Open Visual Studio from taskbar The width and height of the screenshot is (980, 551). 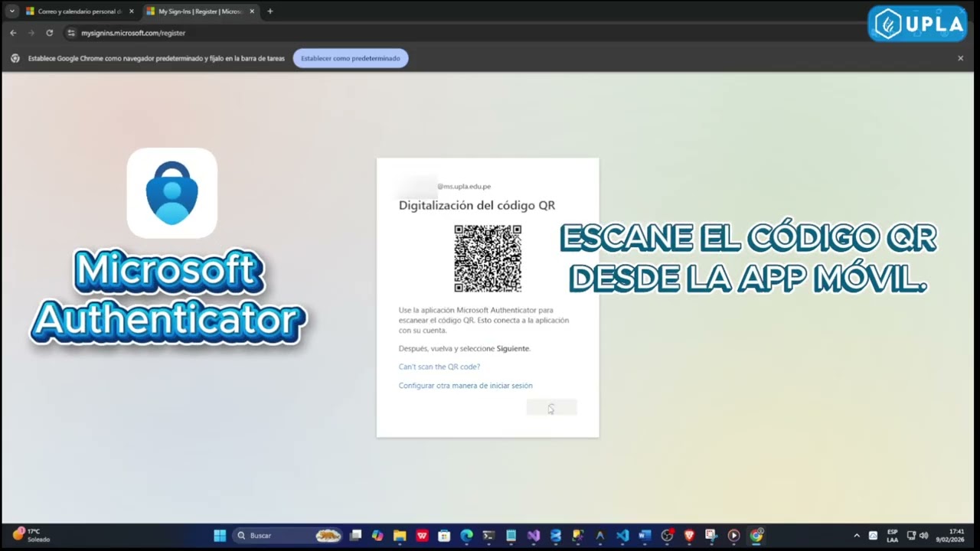pyautogui.click(x=534, y=536)
